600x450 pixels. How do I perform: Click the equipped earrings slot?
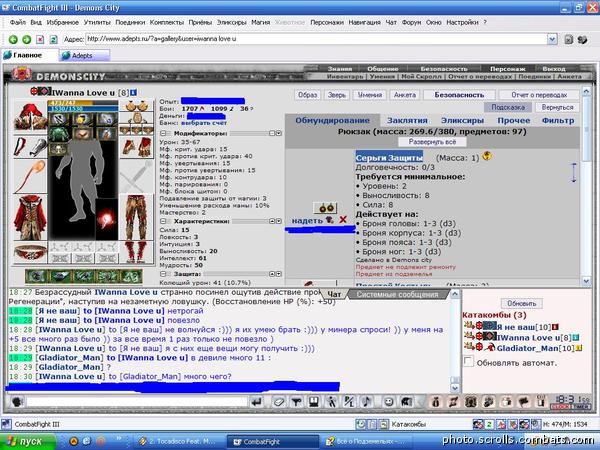(x=137, y=106)
